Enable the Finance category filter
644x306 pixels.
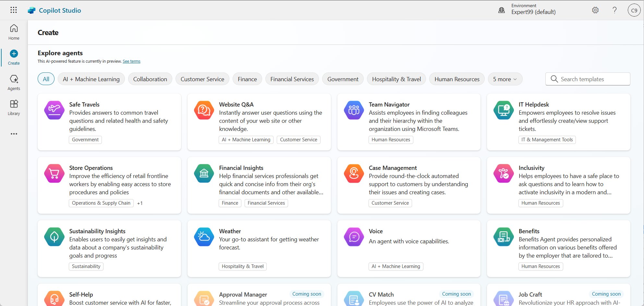(x=247, y=79)
